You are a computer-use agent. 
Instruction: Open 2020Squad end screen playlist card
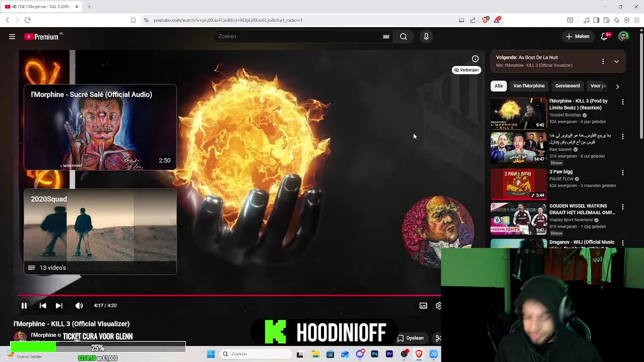coord(100,232)
